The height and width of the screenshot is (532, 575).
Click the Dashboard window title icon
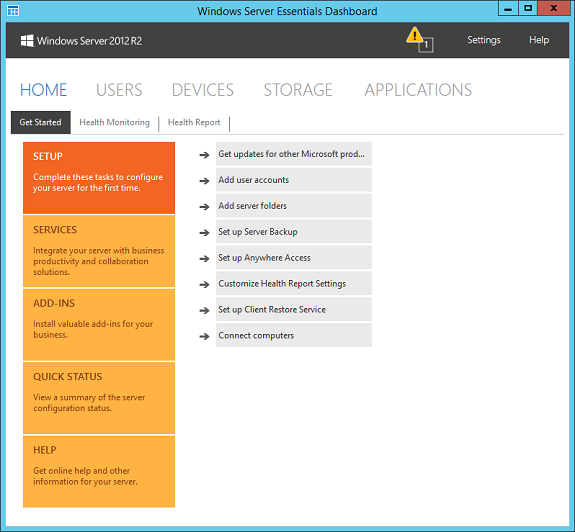coord(13,11)
